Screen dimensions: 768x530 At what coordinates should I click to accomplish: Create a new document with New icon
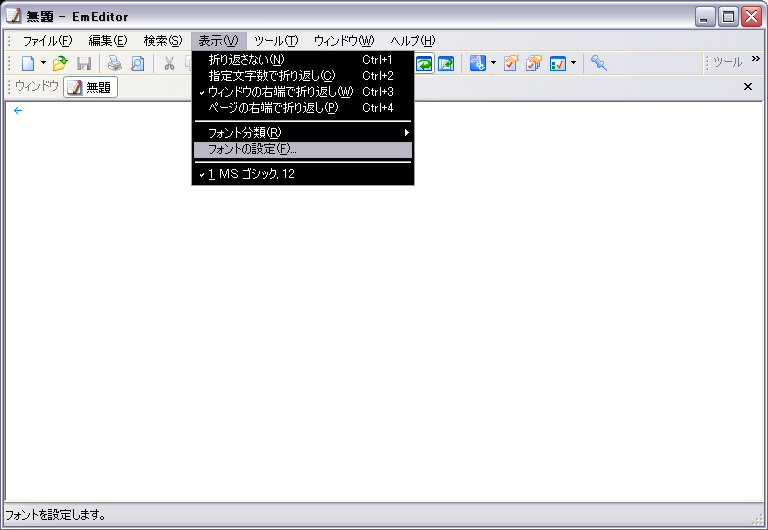pyautogui.click(x=28, y=63)
